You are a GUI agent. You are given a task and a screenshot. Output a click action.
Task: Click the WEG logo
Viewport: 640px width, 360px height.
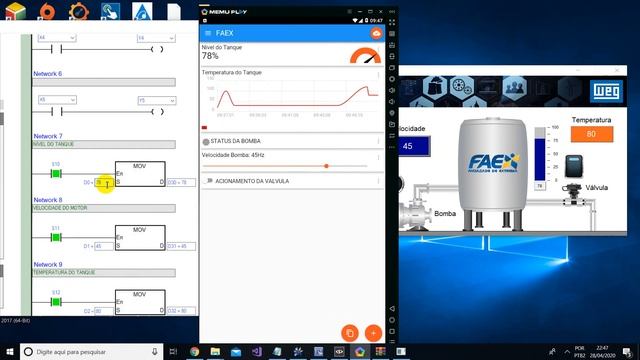(x=606, y=91)
